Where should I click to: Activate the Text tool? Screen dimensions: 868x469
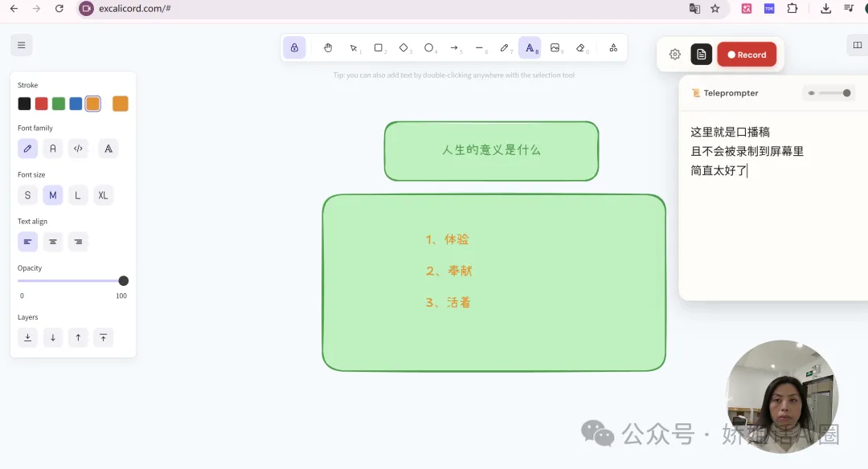coord(530,47)
